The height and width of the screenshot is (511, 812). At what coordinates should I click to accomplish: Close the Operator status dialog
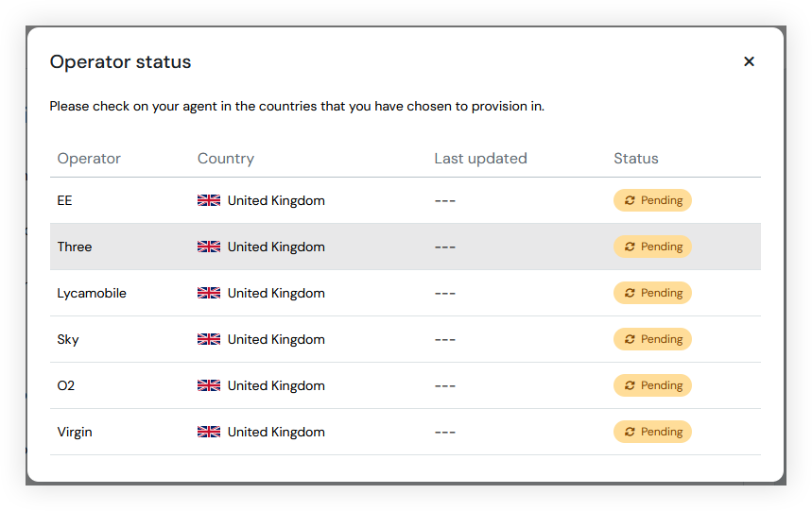point(749,61)
